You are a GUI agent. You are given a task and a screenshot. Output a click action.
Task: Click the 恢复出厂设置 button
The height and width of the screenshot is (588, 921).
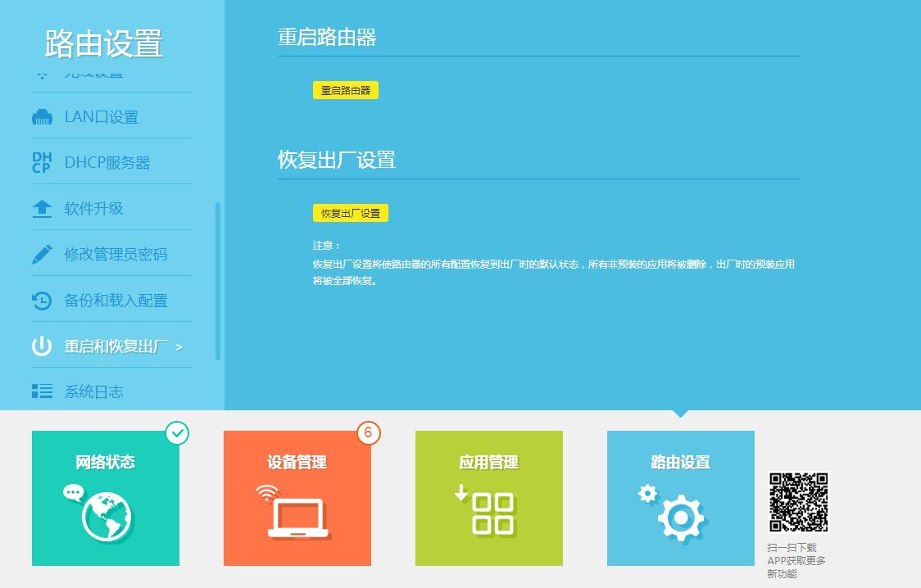351,212
